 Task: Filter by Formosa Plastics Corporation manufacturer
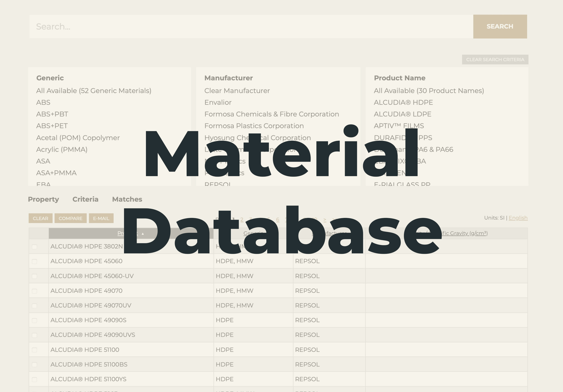[x=254, y=126]
